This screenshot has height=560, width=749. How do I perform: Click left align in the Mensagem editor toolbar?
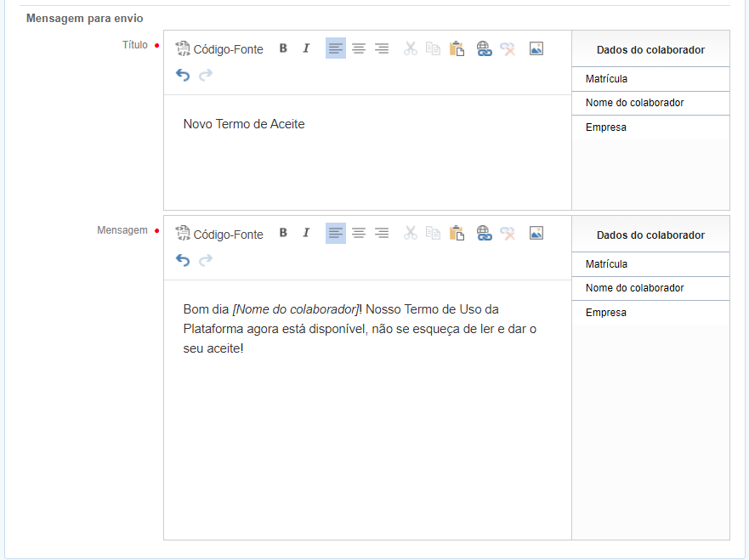(x=336, y=234)
